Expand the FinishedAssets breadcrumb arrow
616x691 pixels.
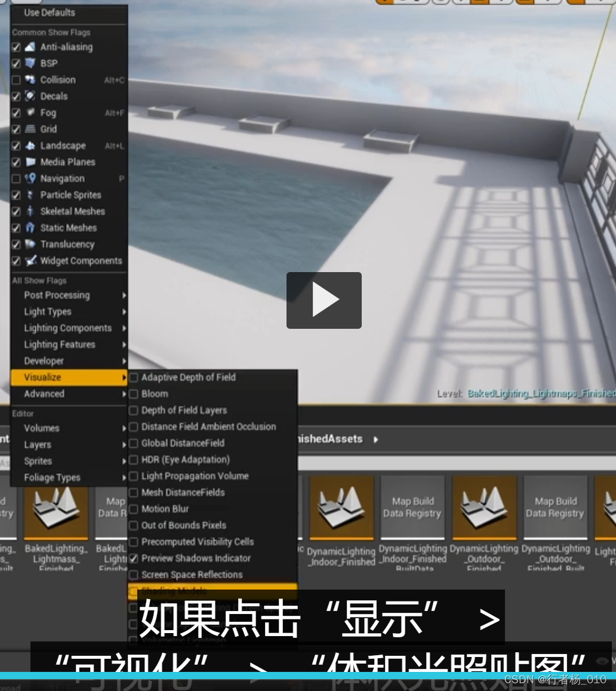coord(375,439)
